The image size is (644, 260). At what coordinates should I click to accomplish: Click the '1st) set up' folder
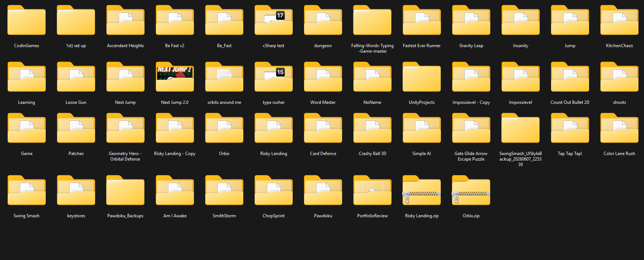[x=76, y=20]
